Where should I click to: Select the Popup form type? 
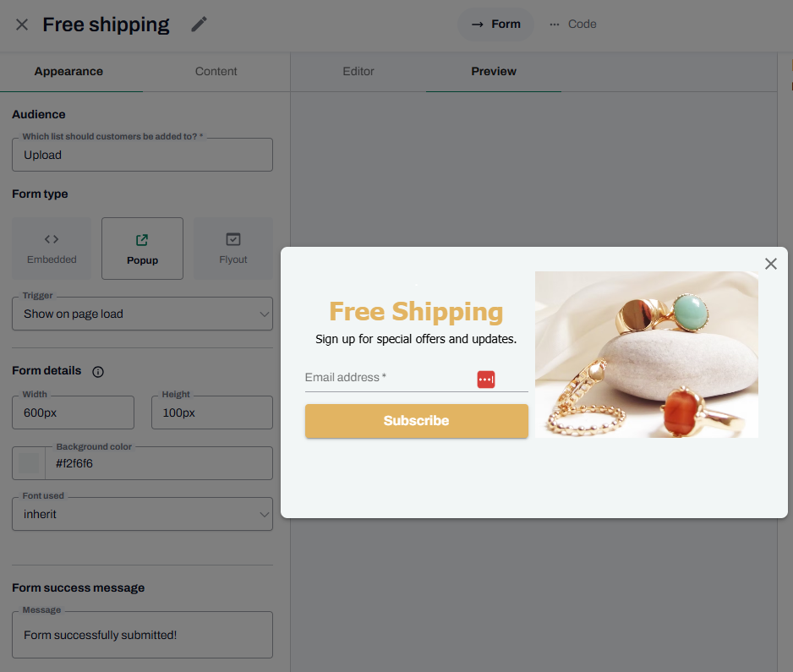click(142, 249)
